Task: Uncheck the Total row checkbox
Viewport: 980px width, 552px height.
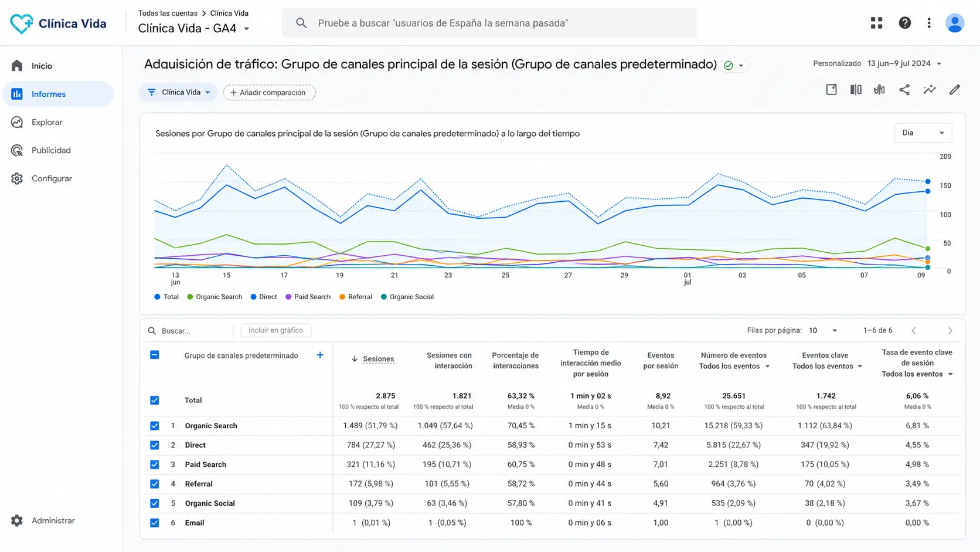Action: point(155,400)
